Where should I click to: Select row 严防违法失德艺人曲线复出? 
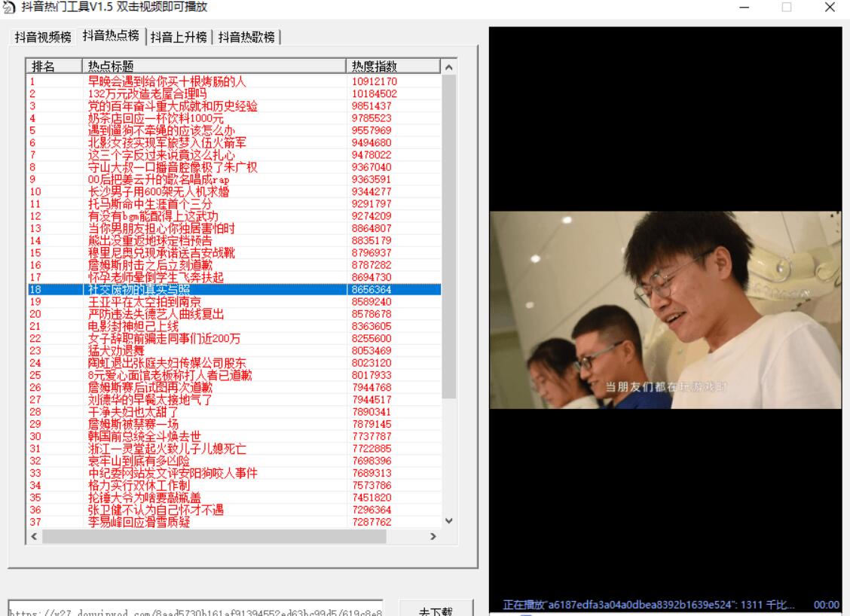[234, 314]
